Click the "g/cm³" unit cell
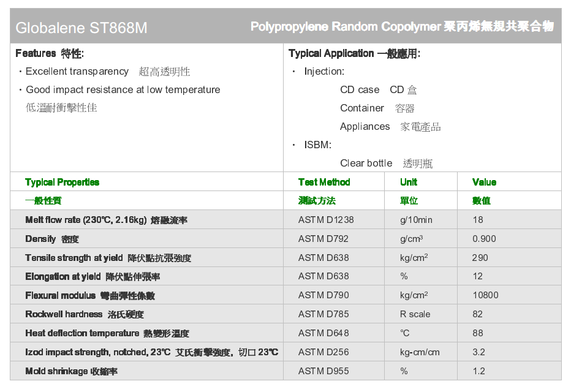This screenshot has width=571, height=392. point(412,239)
